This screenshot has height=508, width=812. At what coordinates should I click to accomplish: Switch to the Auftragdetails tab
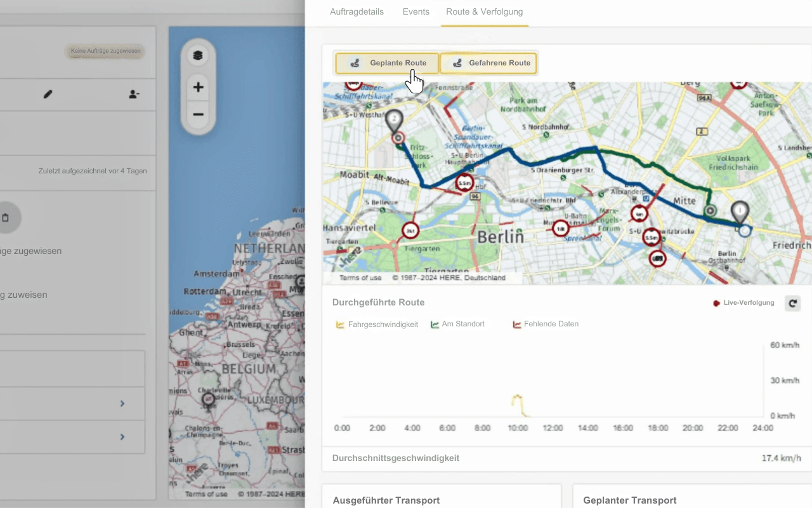(x=356, y=11)
